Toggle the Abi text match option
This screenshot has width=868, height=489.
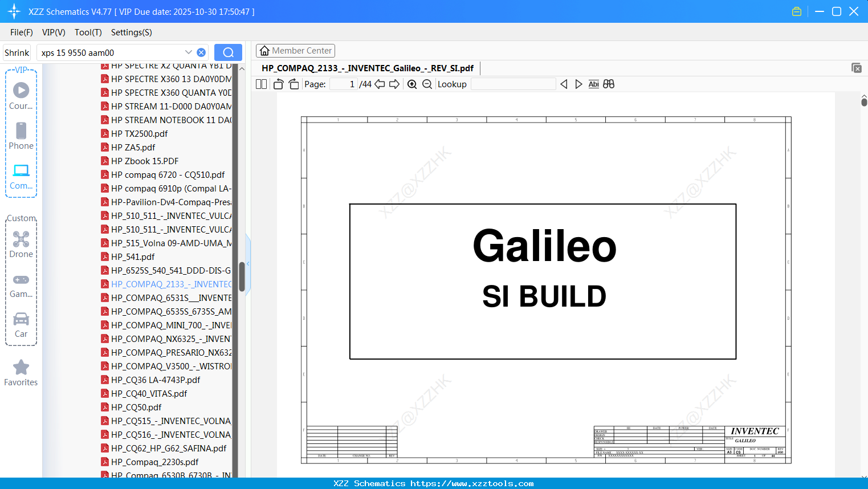593,84
